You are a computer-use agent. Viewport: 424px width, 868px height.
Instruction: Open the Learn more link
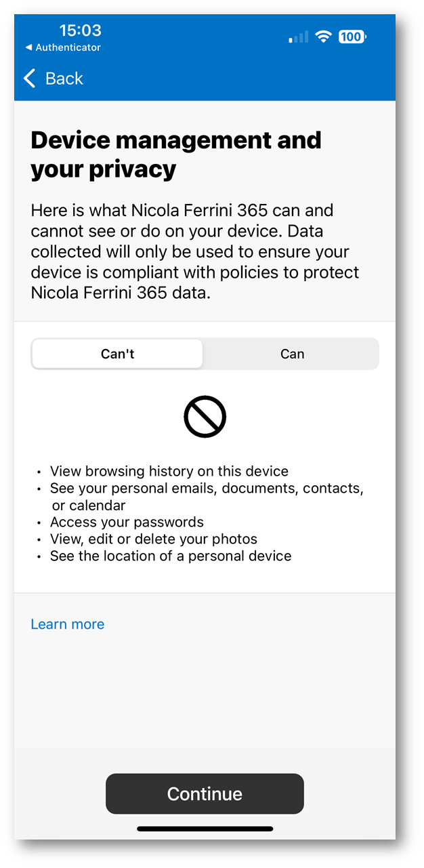coord(68,624)
